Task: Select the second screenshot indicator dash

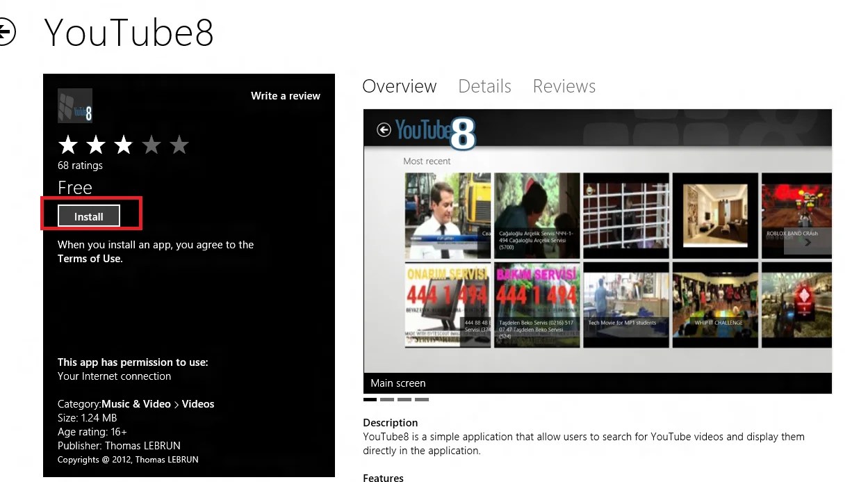Action: (x=387, y=400)
